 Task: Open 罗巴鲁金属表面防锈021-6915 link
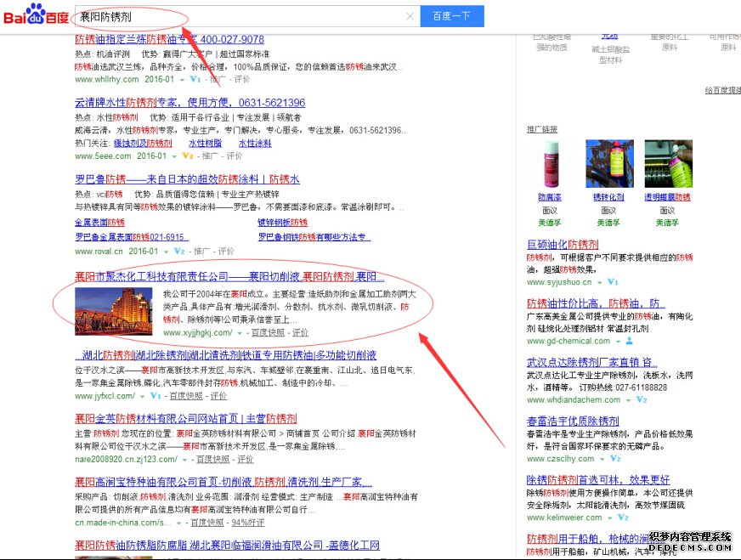coord(132,237)
